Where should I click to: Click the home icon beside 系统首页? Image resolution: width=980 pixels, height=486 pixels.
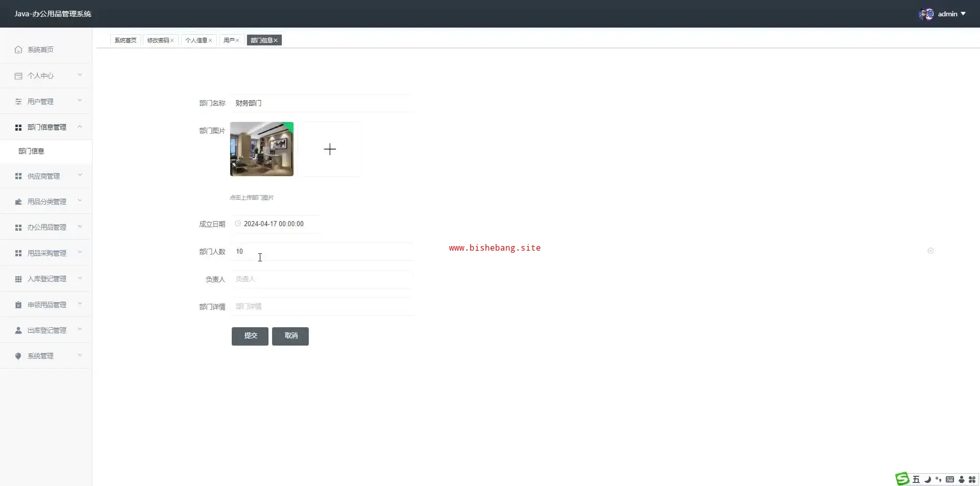click(x=18, y=50)
